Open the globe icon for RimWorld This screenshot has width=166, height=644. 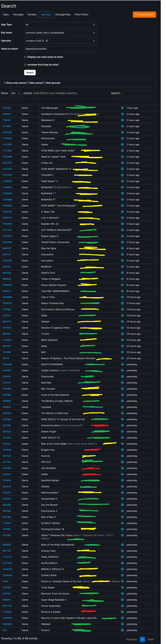[122, 267]
